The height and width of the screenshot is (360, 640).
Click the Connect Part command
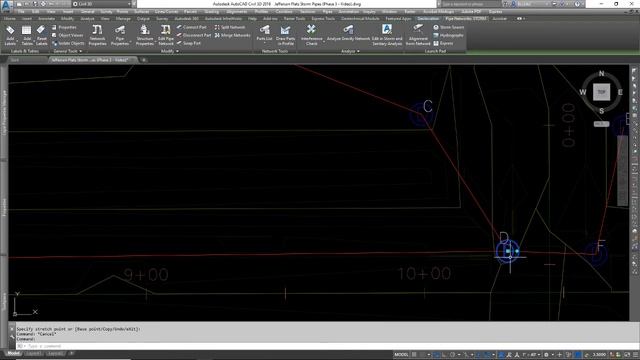(191, 27)
